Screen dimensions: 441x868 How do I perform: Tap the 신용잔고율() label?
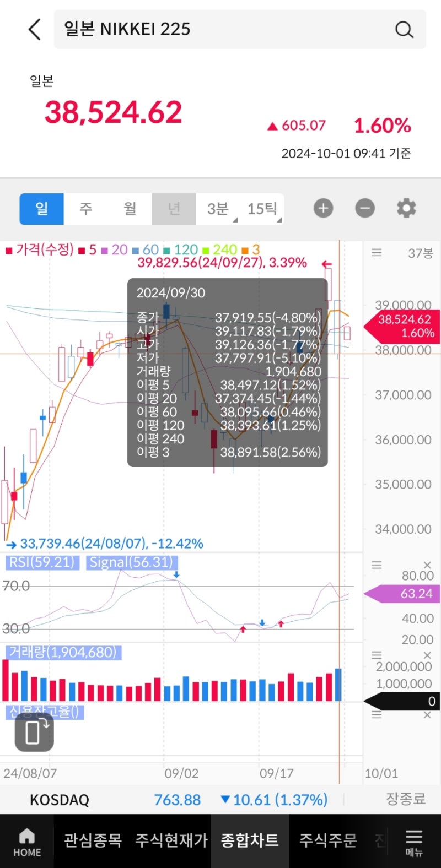point(44,712)
